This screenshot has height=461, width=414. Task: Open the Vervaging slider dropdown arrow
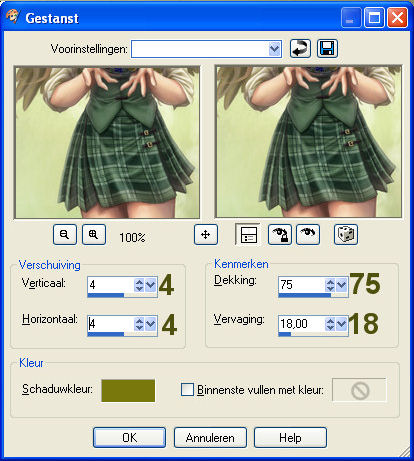(x=341, y=324)
